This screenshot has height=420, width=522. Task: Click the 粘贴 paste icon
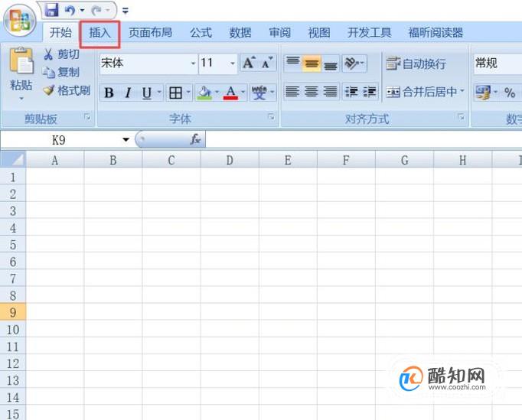click(21, 60)
